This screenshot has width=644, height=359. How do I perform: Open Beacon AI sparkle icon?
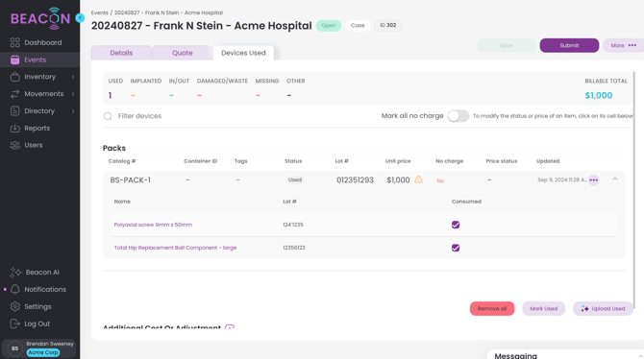pyautogui.click(x=15, y=273)
